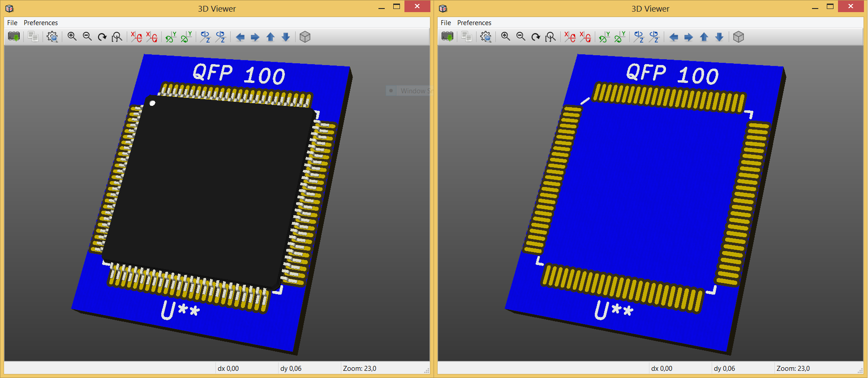Zoom out using right viewer's magnifier minus icon
Screen dimensions: 868x378
[x=520, y=37]
